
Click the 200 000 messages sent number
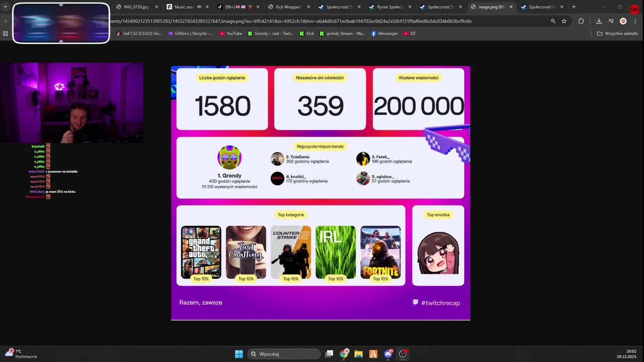click(x=419, y=106)
